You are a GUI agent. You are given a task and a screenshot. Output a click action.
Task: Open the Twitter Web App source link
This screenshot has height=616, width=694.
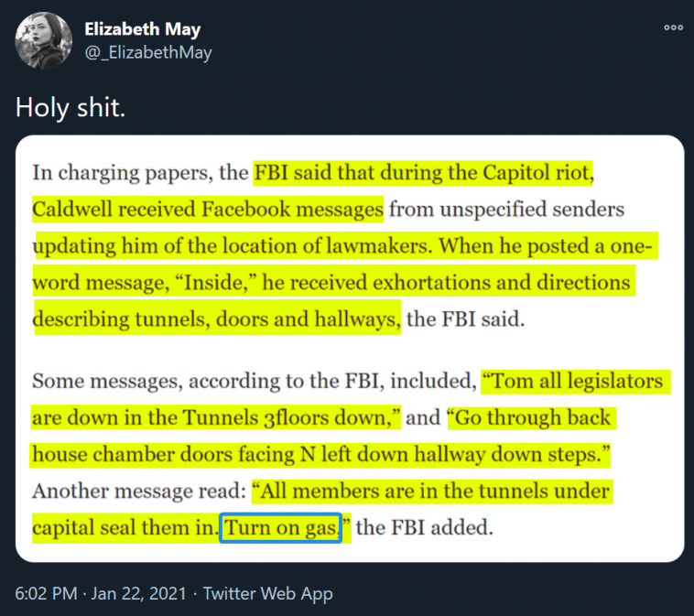click(x=267, y=593)
